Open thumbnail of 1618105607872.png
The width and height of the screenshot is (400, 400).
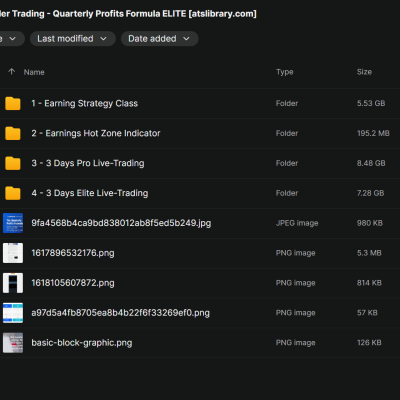click(x=13, y=283)
